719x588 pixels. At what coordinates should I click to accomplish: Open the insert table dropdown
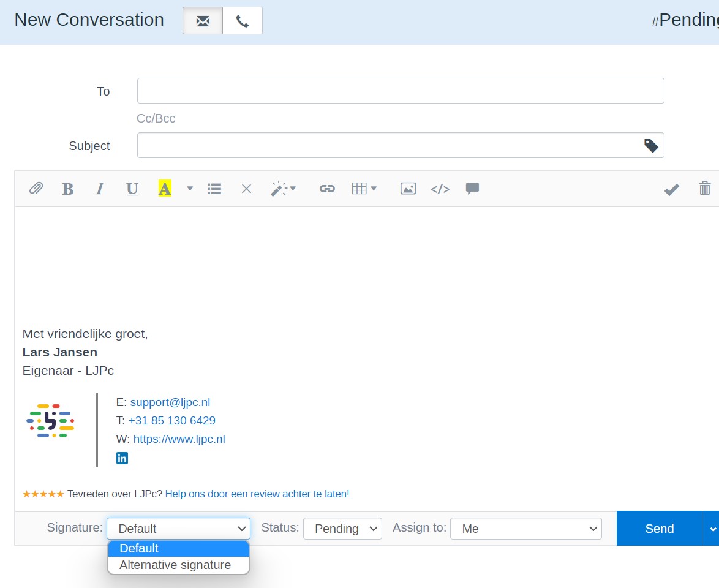(364, 189)
